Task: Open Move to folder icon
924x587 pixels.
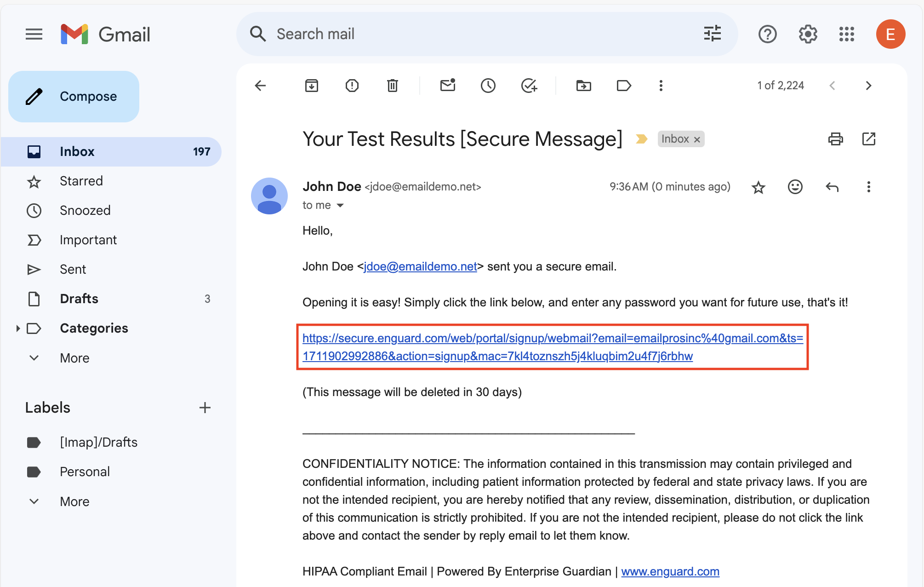Action: click(x=584, y=86)
